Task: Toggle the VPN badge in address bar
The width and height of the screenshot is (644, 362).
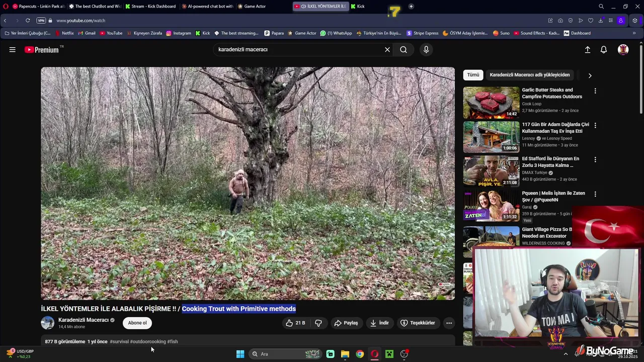Action: click(x=41, y=21)
